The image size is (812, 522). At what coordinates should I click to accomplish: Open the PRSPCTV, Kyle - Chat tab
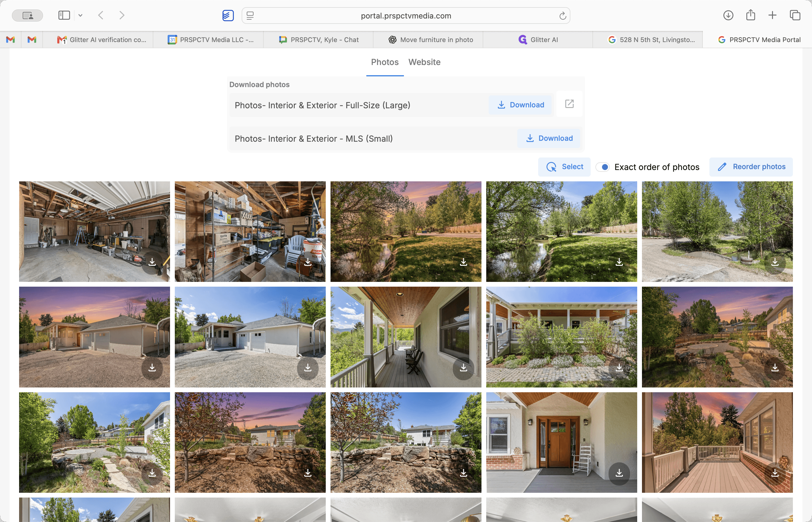(x=318, y=40)
